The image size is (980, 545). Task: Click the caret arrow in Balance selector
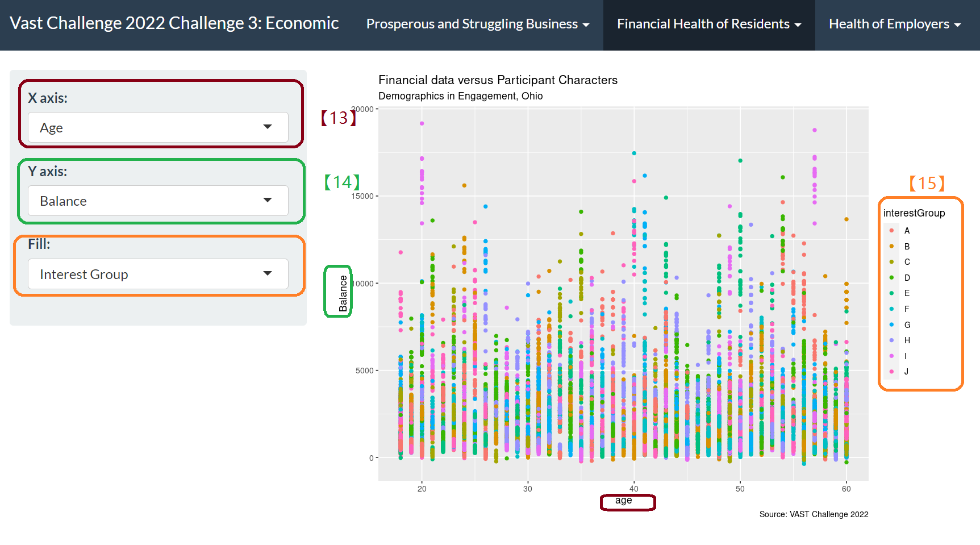pyautogui.click(x=268, y=200)
